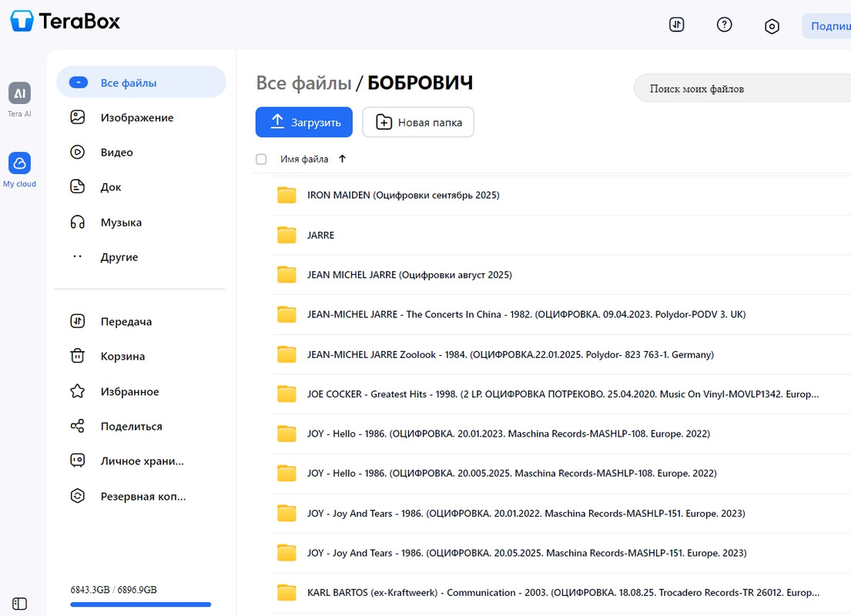Click the Изображение picture icon
This screenshot has height=616, width=851.
click(78, 117)
